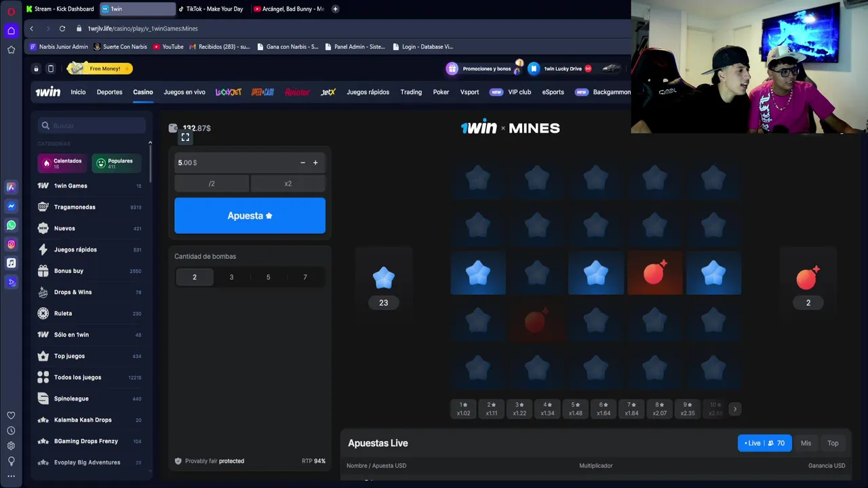The height and width of the screenshot is (488, 868).
Task: Open sidebar settings gear icon
Action: pyautogui.click(x=11, y=445)
